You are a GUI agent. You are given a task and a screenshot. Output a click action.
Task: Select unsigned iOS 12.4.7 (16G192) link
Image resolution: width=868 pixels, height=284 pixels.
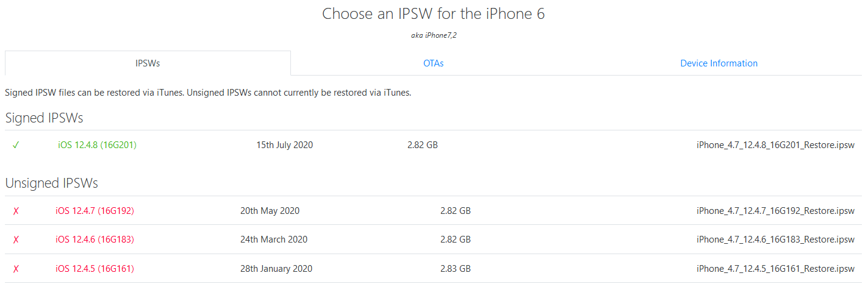point(95,211)
